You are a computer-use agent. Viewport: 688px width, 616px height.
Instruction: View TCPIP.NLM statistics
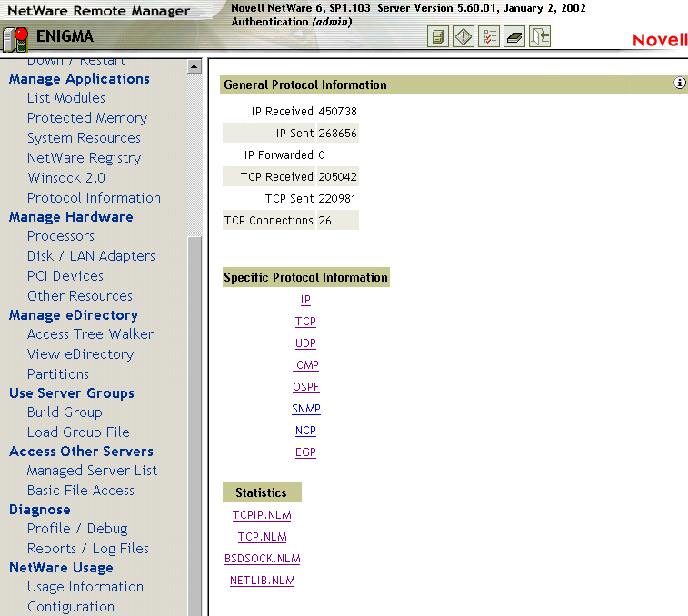[x=262, y=515]
